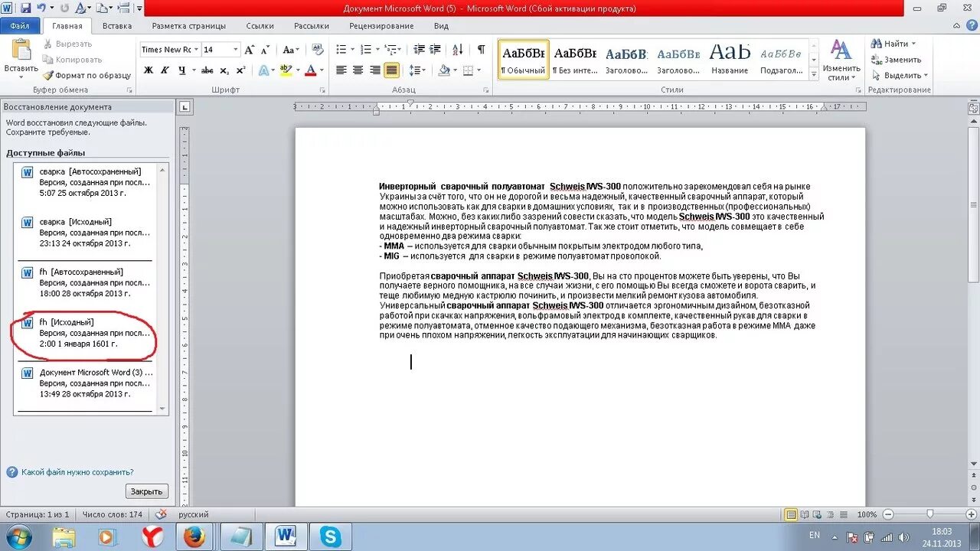Click the spell-check status icon in status bar
This screenshot has width=980, height=551.
(161, 515)
